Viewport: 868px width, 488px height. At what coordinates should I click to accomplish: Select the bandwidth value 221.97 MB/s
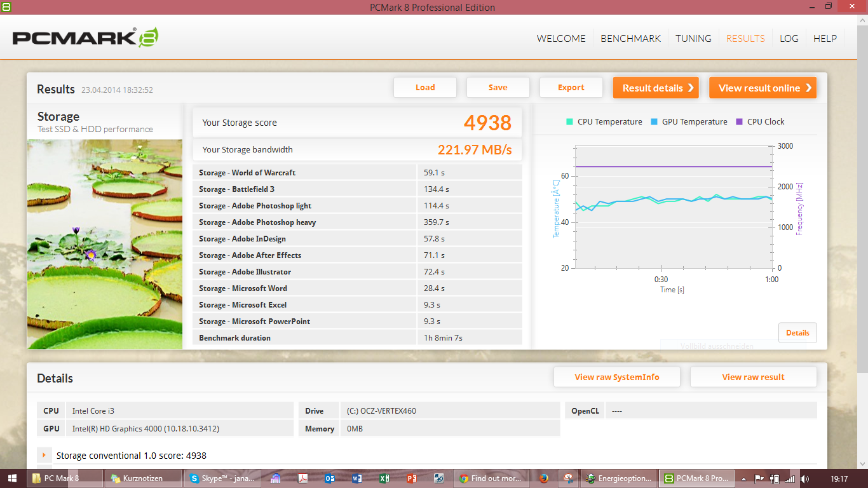pyautogui.click(x=475, y=150)
